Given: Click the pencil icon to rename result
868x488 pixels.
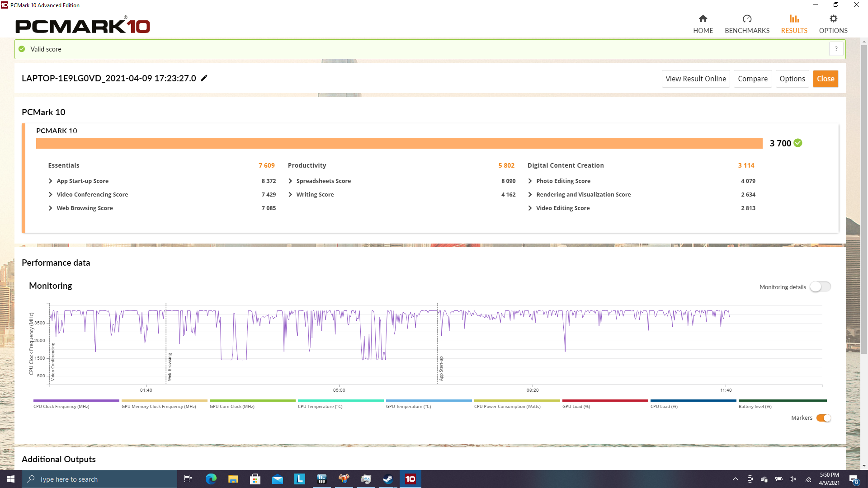Looking at the screenshot, I should tap(204, 78).
